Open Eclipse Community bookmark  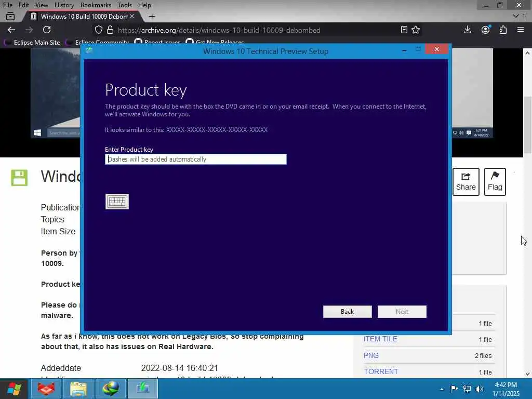tap(98, 43)
